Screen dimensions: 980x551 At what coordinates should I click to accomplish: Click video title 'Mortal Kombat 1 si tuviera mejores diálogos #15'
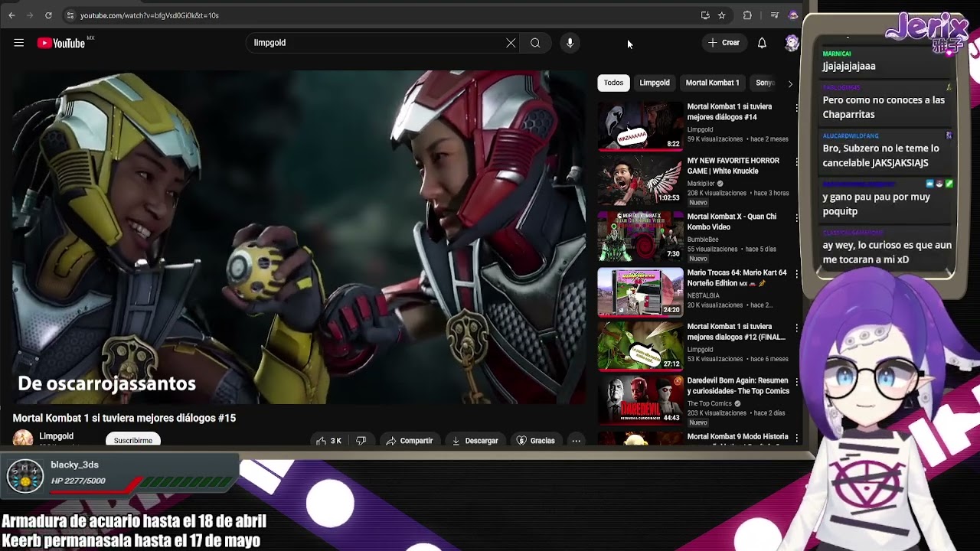[124, 418]
